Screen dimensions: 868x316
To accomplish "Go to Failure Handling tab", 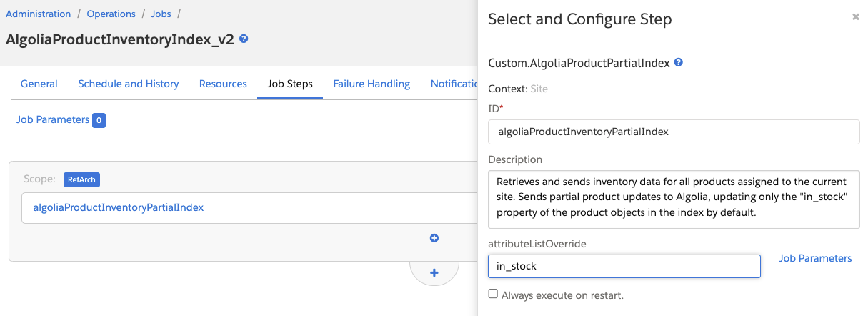I will [x=371, y=84].
